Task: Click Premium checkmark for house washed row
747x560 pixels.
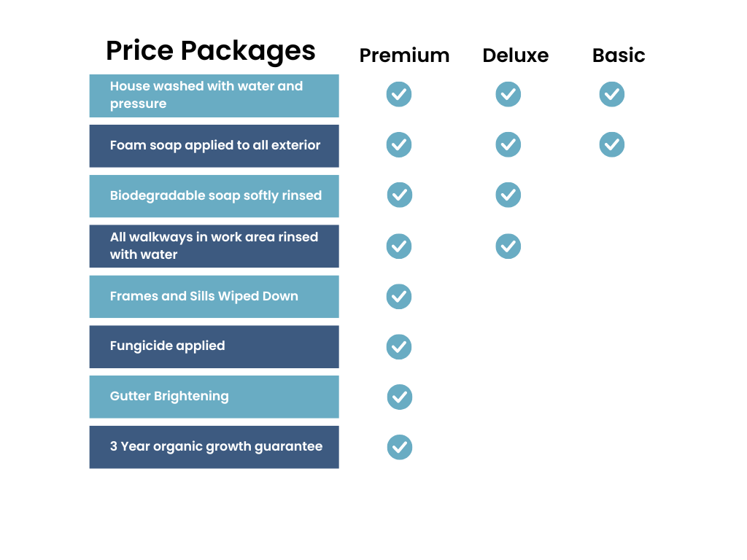Action: (399, 94)
